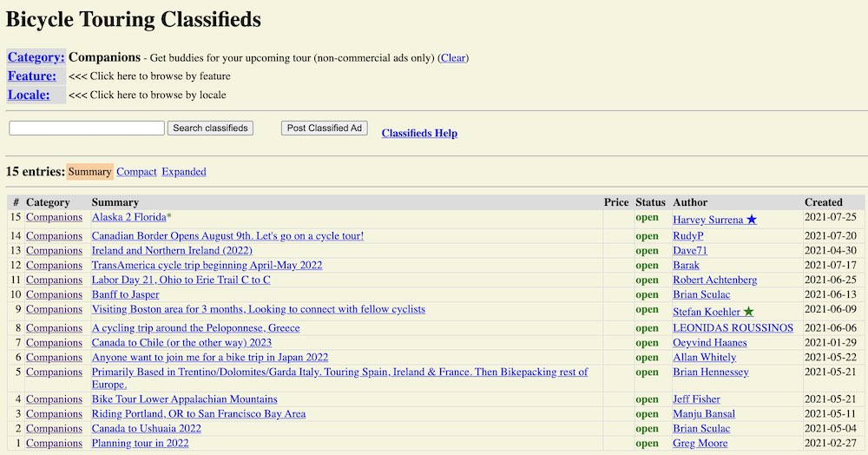868x455 pixels.
Task: Switch to Compact view
Action: (x=136, y=172)
